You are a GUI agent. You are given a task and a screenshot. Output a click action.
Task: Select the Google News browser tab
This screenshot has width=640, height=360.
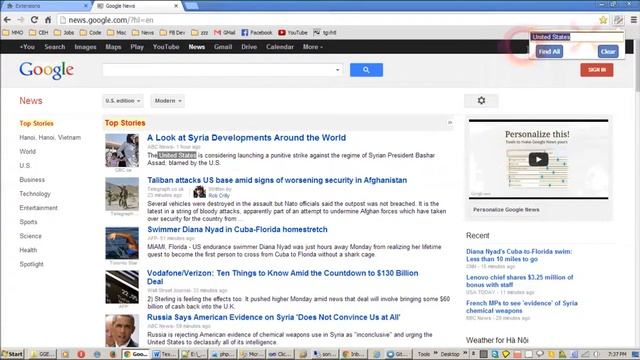point(137,6)
